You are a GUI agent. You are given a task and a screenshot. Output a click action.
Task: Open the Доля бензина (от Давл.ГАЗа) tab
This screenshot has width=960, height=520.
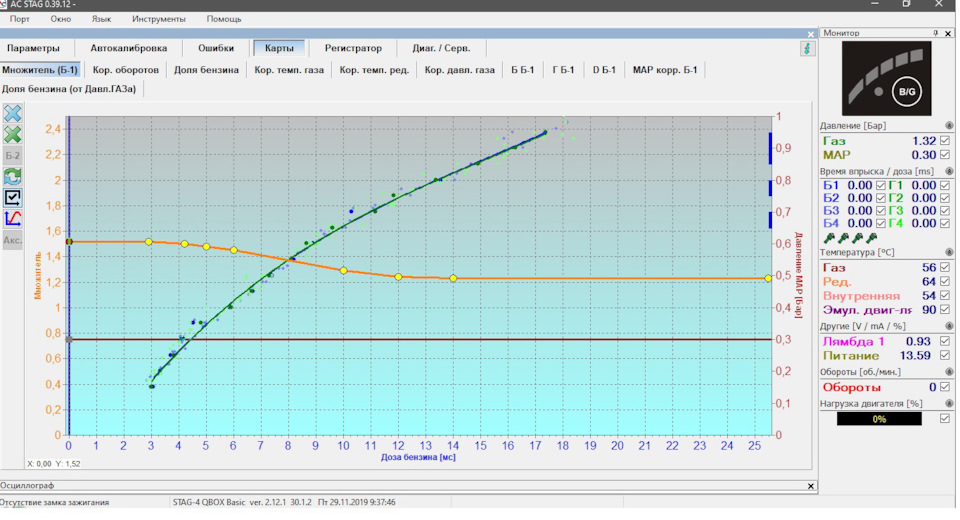tap(69, 89)
